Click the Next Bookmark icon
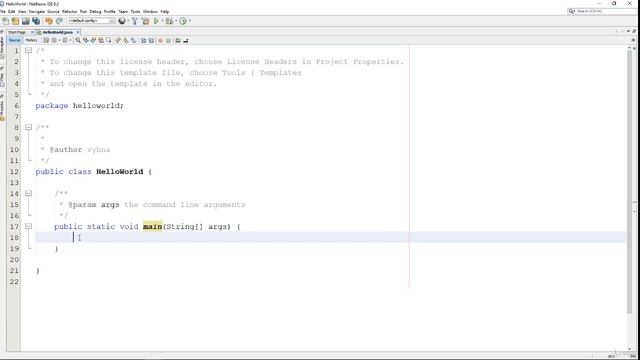This screenshot has height=360, width=640. pyautogui.click(x=125, y=40)
